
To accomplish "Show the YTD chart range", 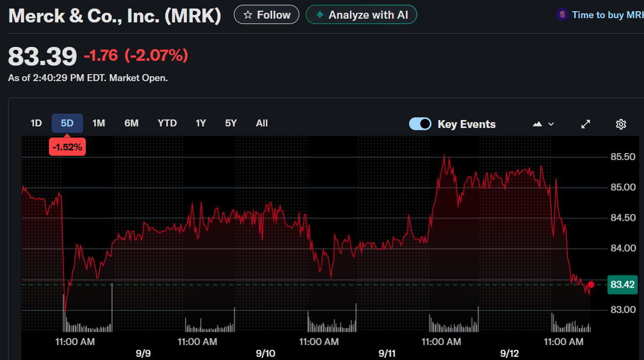I will pos(167,123).
